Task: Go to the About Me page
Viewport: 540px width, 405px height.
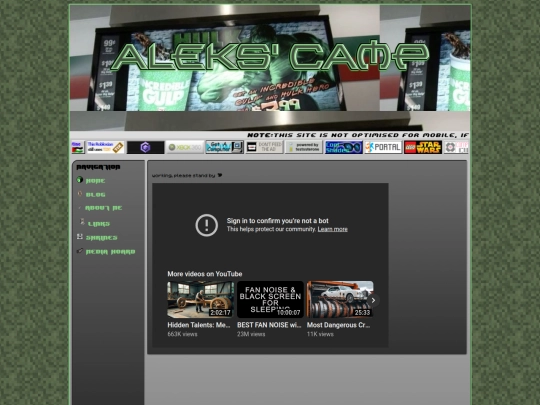Action: click(x=103, y=208)
